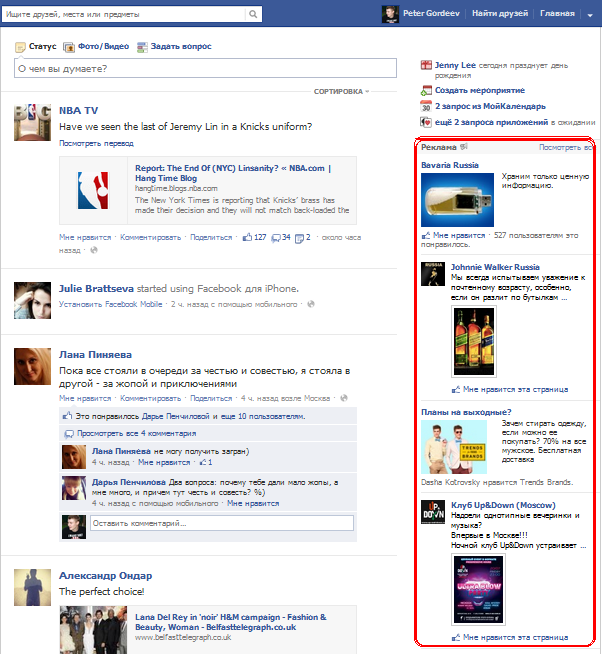Open the NBA TV page name link
Screen dimensions: 602x656
point(78,111)
